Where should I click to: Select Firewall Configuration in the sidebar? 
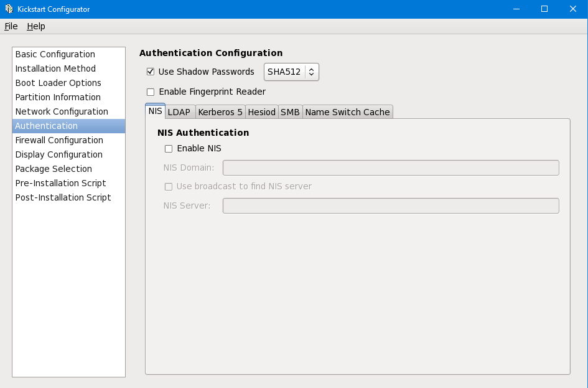tap(59, 140)
